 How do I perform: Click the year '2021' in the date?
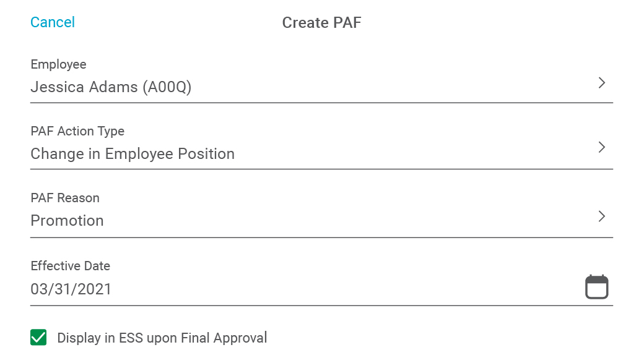coord(95,289)
